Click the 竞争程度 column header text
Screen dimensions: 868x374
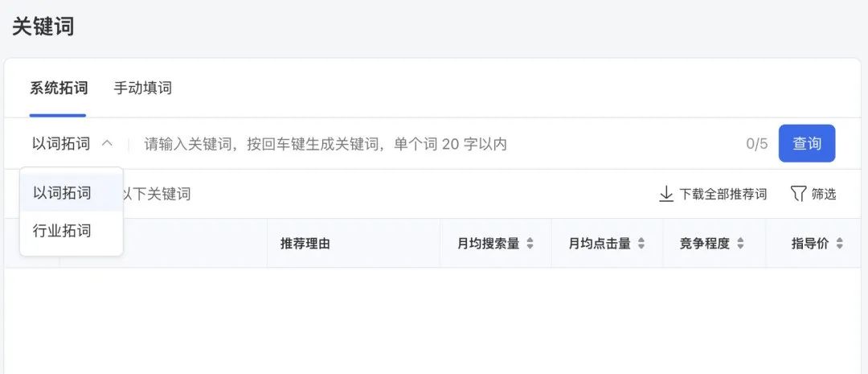click(x=704, y=244)
